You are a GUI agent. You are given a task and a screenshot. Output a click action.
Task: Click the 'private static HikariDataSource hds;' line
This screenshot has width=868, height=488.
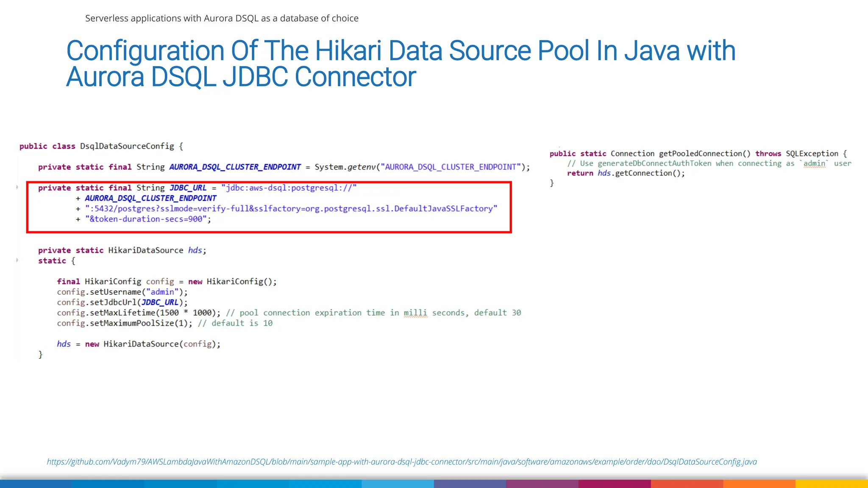122,250
